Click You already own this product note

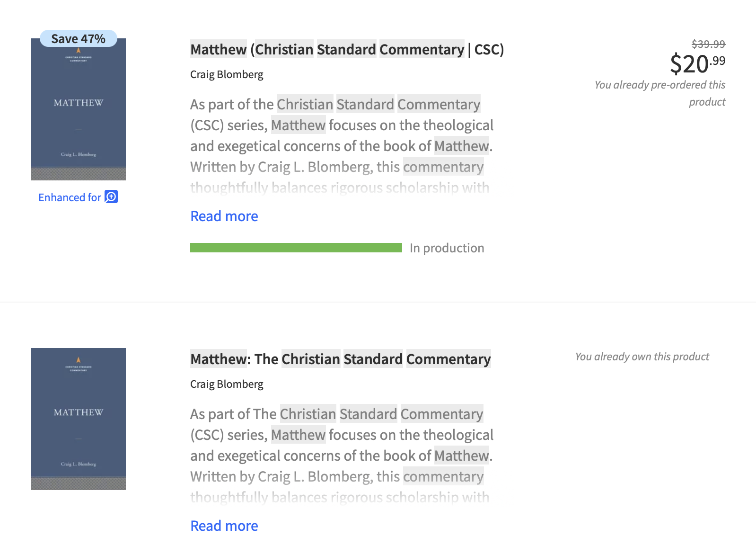(x=642, y=357)
